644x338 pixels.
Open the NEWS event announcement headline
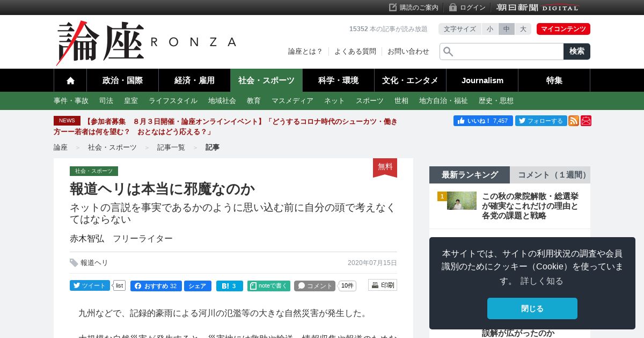click(x=225, y=127)
